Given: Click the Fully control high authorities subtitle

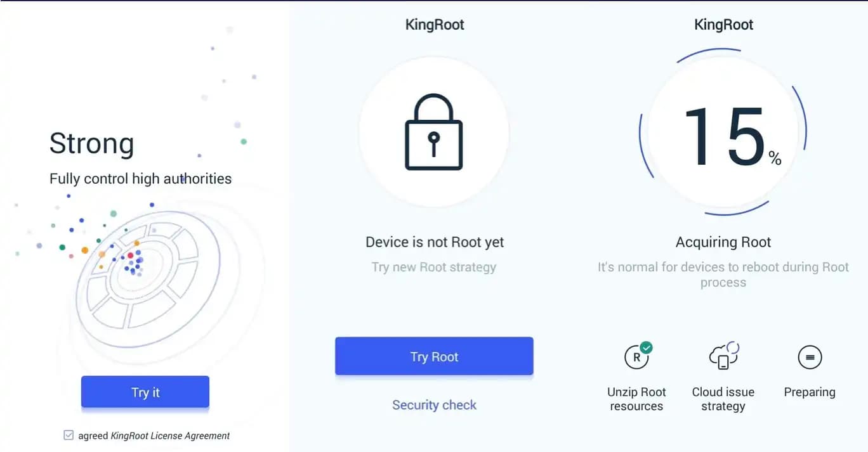Looking at the screenshot, I should coord(140,179).
